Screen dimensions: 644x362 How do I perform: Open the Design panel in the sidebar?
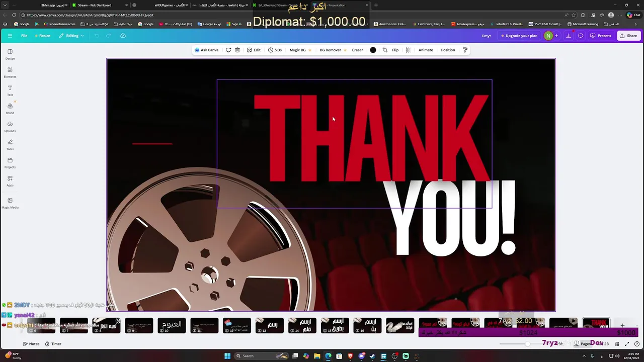[x=10, y=54]
